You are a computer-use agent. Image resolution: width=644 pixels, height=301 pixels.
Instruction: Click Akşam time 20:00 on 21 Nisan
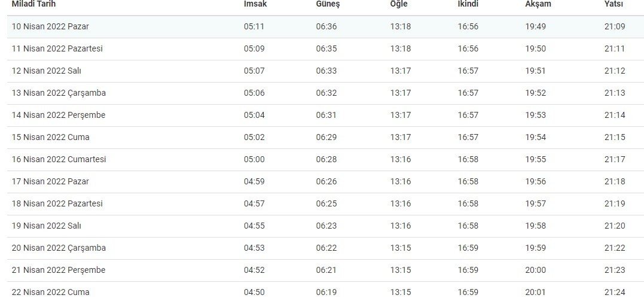[x=536, y=270]
